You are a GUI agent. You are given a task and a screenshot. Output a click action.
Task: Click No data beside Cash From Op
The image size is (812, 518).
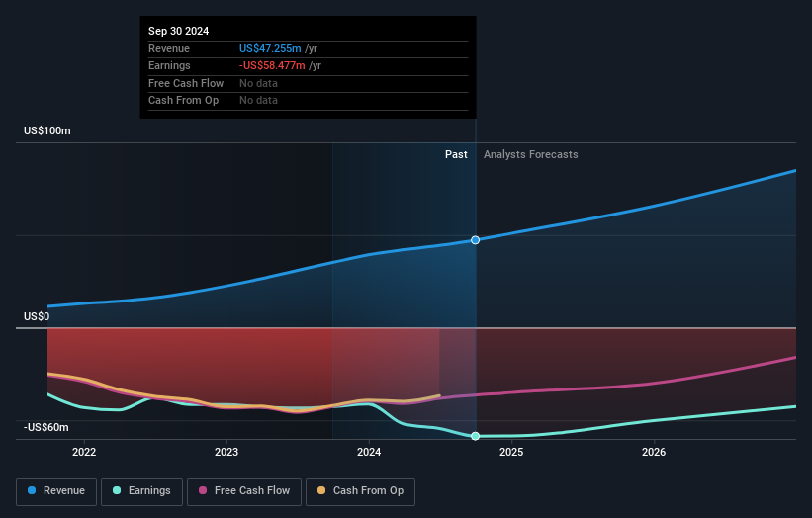pos(258,101)
